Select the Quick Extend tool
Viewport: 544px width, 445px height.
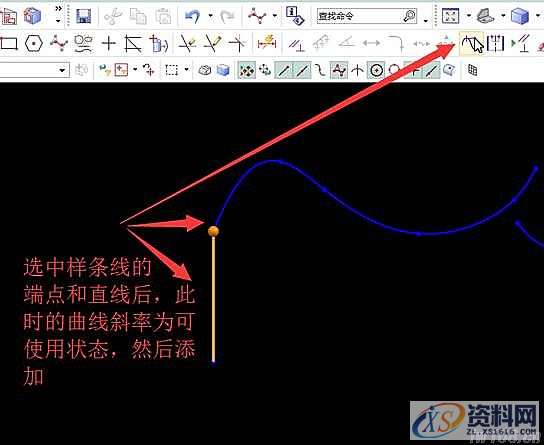[212, 43]
